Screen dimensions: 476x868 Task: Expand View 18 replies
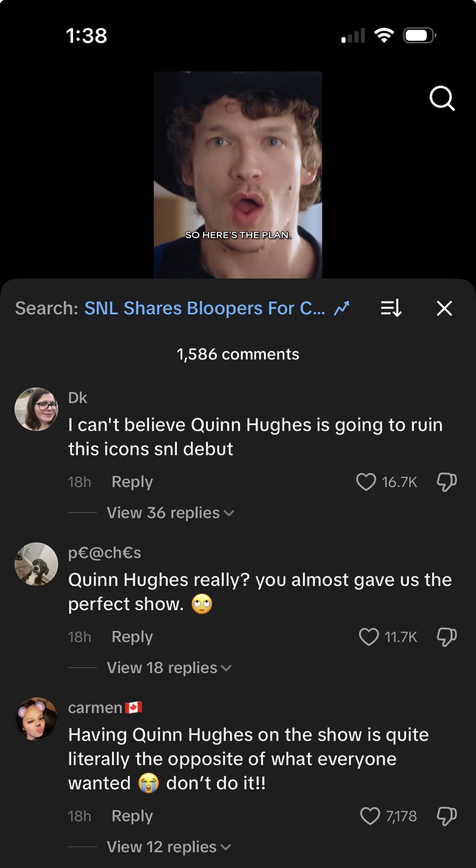click(x=169, y=668)
